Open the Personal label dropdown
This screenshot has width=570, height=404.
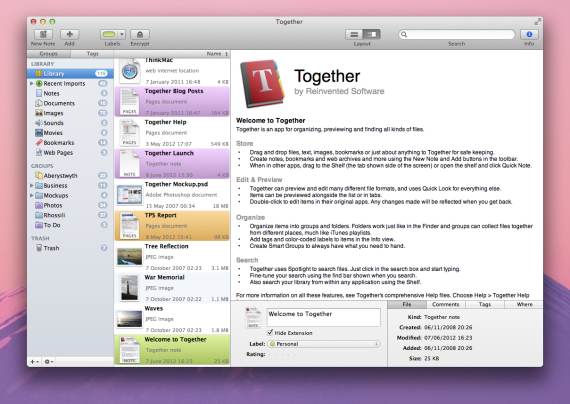tap(324, 344)
